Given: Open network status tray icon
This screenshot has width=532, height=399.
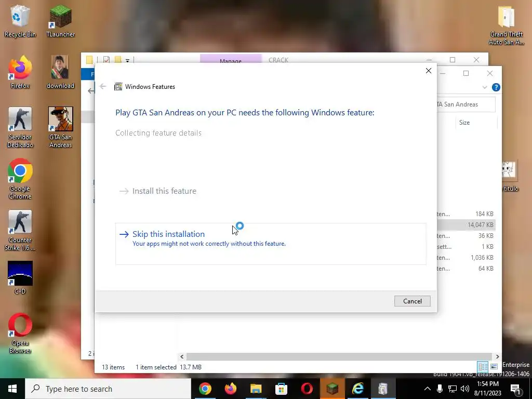Looking at the screenshot, I should [x=453, y=389].
